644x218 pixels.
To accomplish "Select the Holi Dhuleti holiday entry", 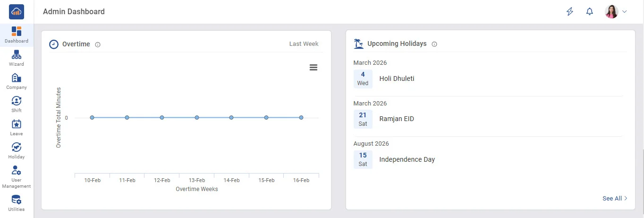I will (397, 79).
